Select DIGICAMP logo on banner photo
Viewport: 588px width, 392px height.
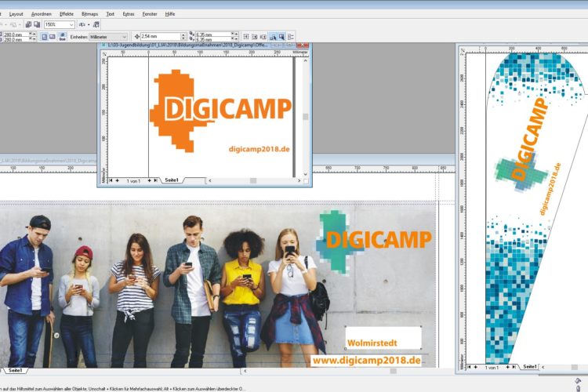click(373, 241)
